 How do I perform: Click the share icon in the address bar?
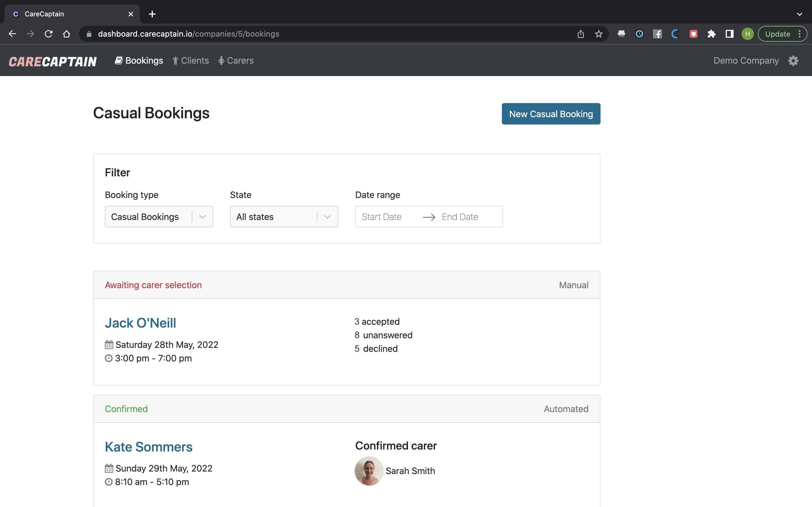(581, 34)
